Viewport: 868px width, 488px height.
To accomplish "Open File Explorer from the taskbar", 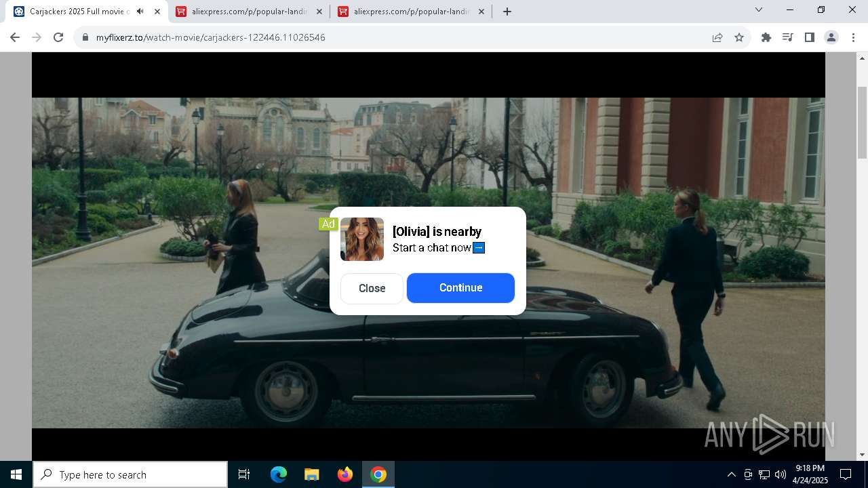I will pos(312,474).
